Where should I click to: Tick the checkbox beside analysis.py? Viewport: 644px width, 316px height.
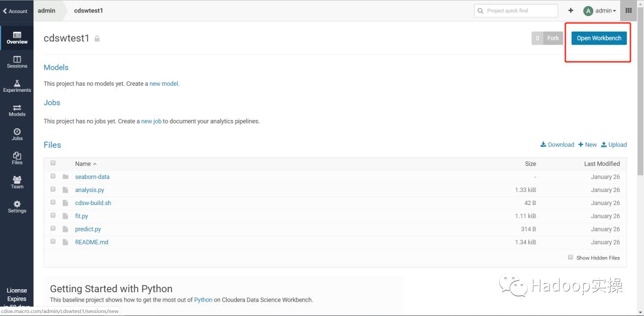pos(53,190)
